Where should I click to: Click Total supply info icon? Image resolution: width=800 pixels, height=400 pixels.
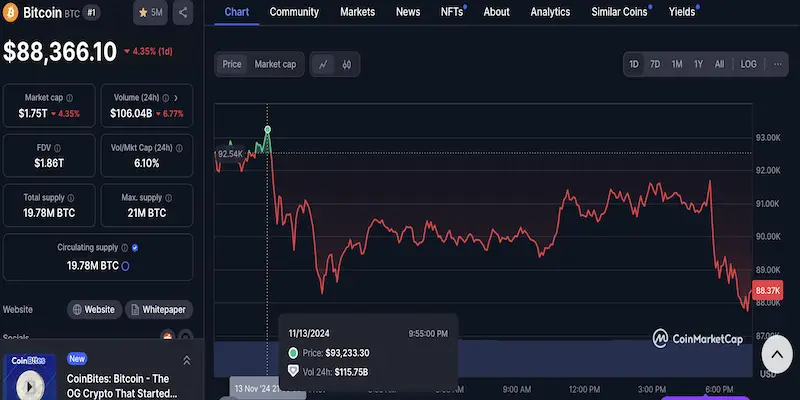(71, 197)
